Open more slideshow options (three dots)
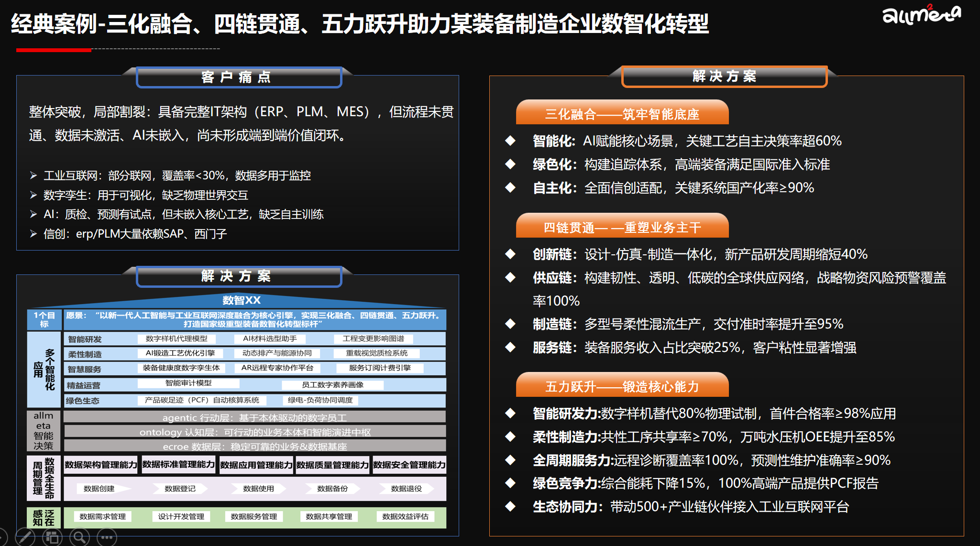 (x=107, y=537)
